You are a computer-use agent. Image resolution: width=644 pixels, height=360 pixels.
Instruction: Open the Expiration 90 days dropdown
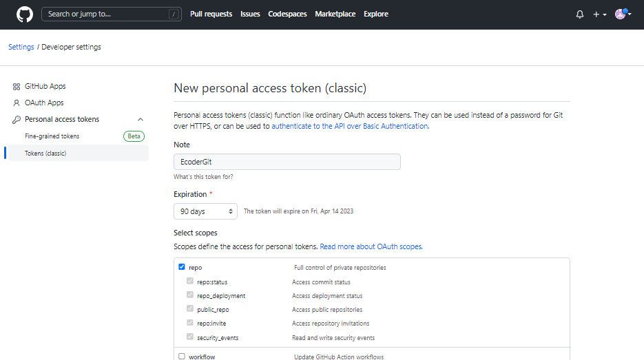coord(205,211)
